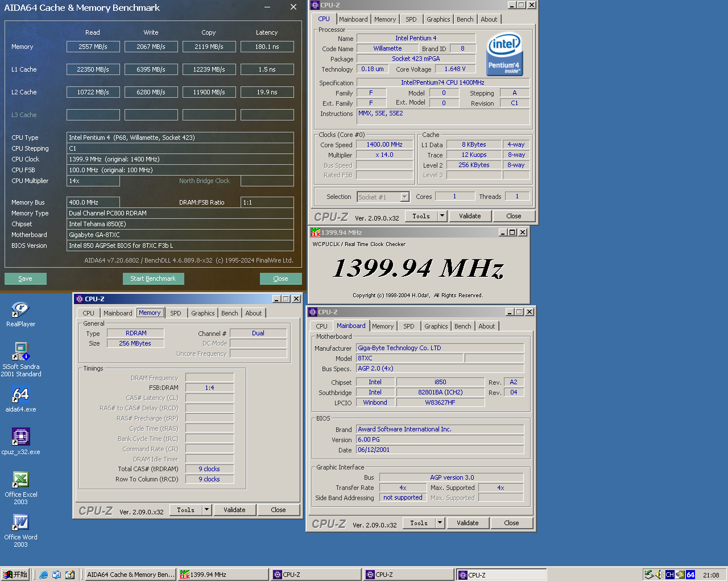The width and height of the screenshot is (728, 582).
Task: Click the green Close button in AIDA64
Action: (280, 278)
